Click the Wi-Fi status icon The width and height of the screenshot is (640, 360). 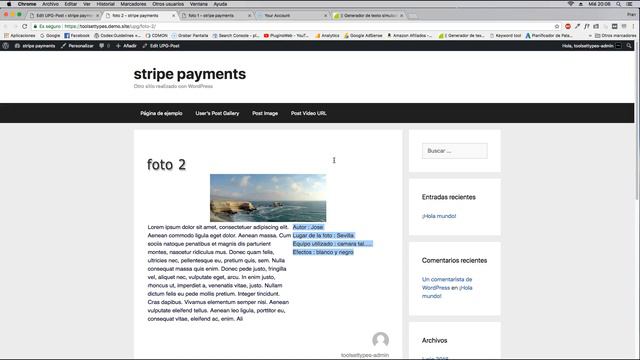tap(571, 4)
